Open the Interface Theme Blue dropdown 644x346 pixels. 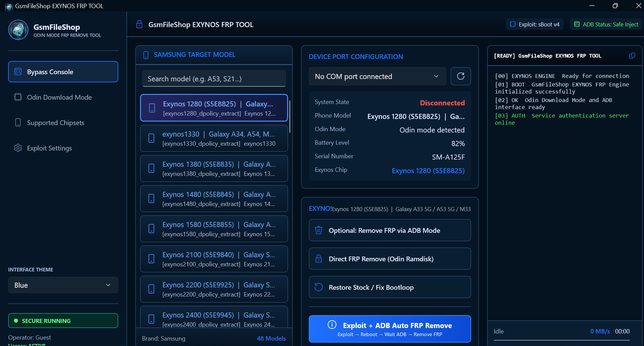tap(63, 285)
